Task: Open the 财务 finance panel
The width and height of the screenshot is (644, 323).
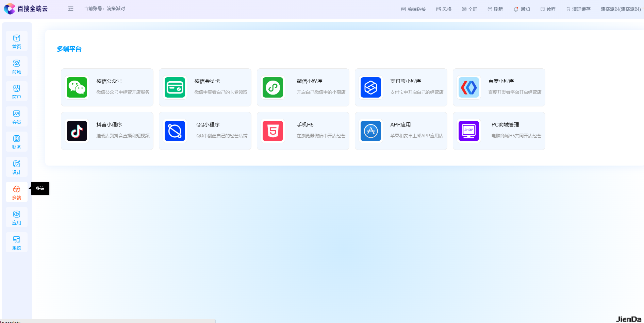Action: (16, 141)
